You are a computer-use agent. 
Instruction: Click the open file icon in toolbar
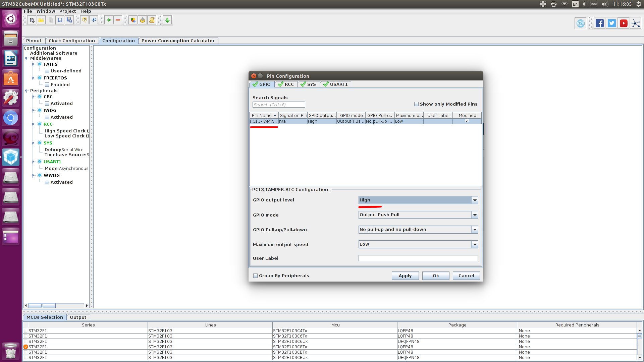pos(41,20)
